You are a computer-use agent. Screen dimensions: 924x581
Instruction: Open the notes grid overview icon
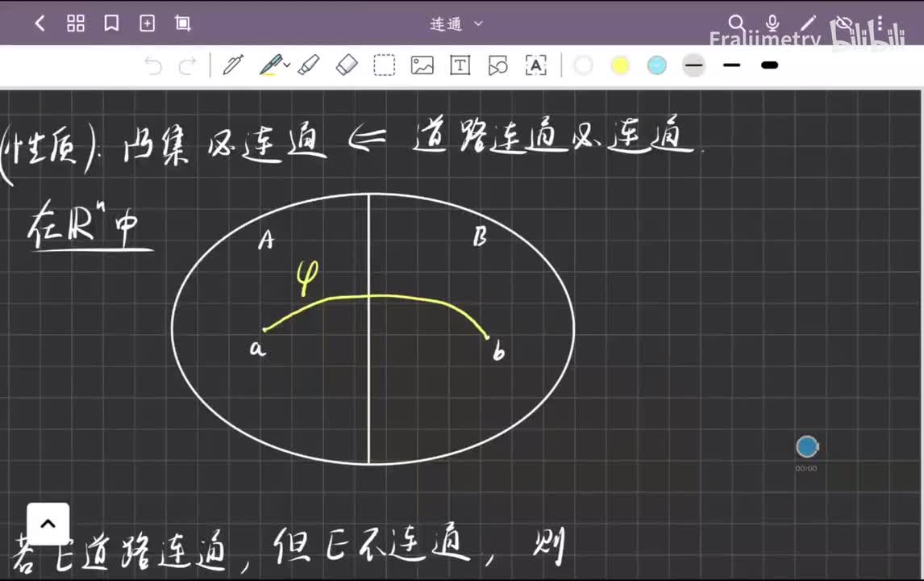[x=76, y=23]
